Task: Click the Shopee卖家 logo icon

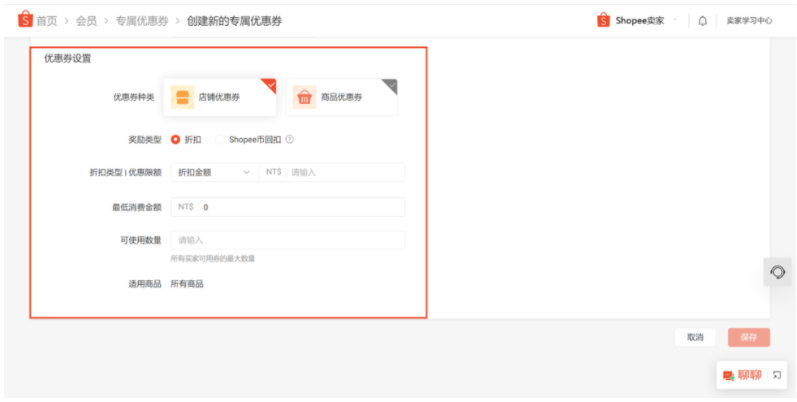Action: click(603, 20)
